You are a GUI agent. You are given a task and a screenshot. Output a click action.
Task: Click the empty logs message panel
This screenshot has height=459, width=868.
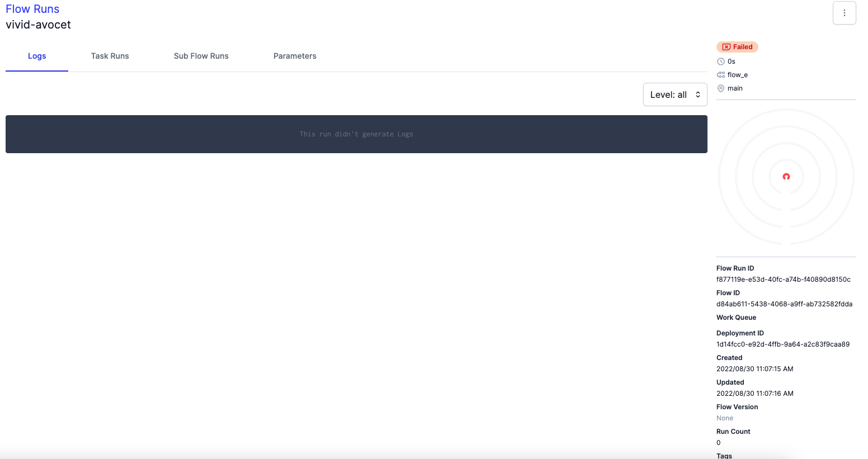coord(356,134)
